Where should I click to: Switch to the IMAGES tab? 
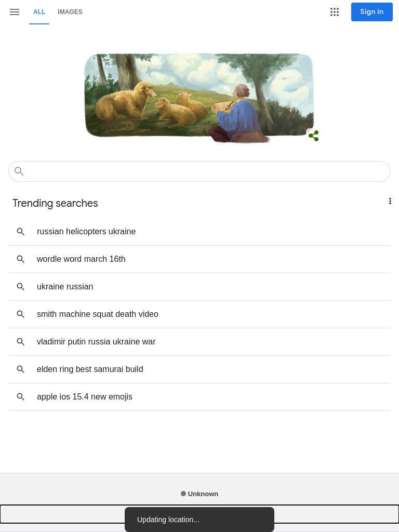pos(70,12)
